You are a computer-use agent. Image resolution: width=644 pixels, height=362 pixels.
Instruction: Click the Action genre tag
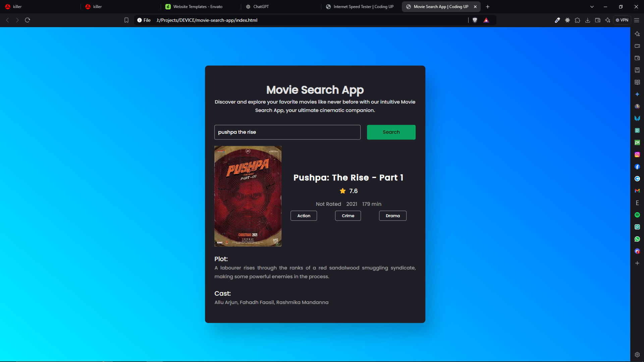coord(304,216)
